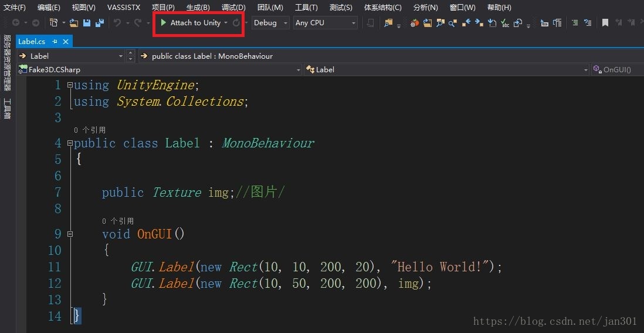Viewport: 644px width, 333px height.
Task: Click the 0 个引用 link above class Label
Action: pyautogui.click(x=90, y=130)
